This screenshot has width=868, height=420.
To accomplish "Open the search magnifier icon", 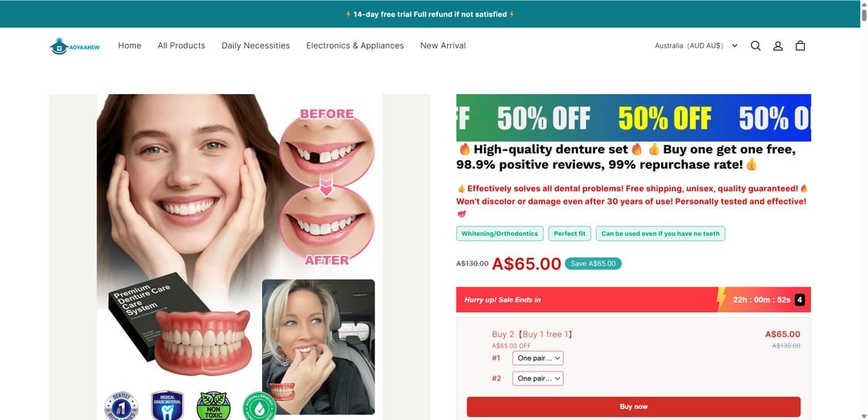I will pyautogui.click(x=755, y=46).
